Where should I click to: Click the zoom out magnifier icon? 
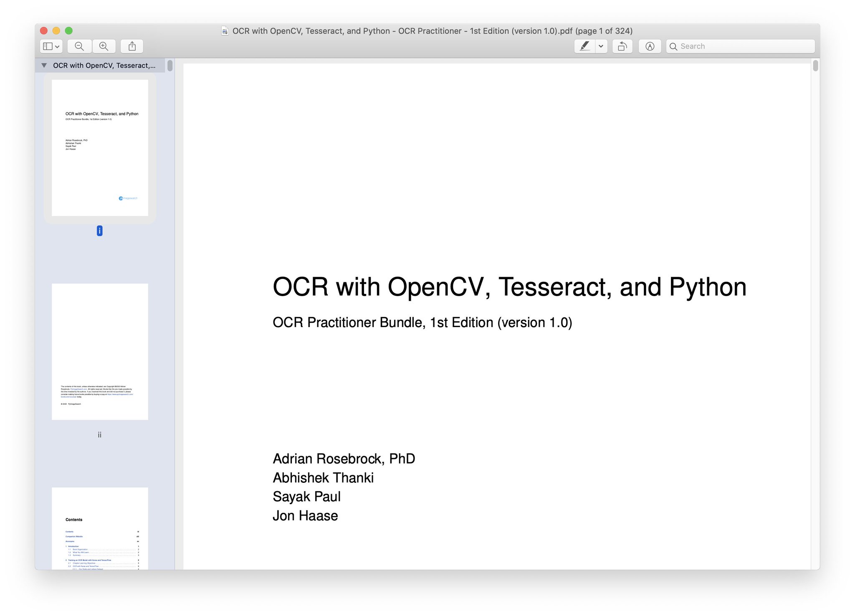(79, 46)
